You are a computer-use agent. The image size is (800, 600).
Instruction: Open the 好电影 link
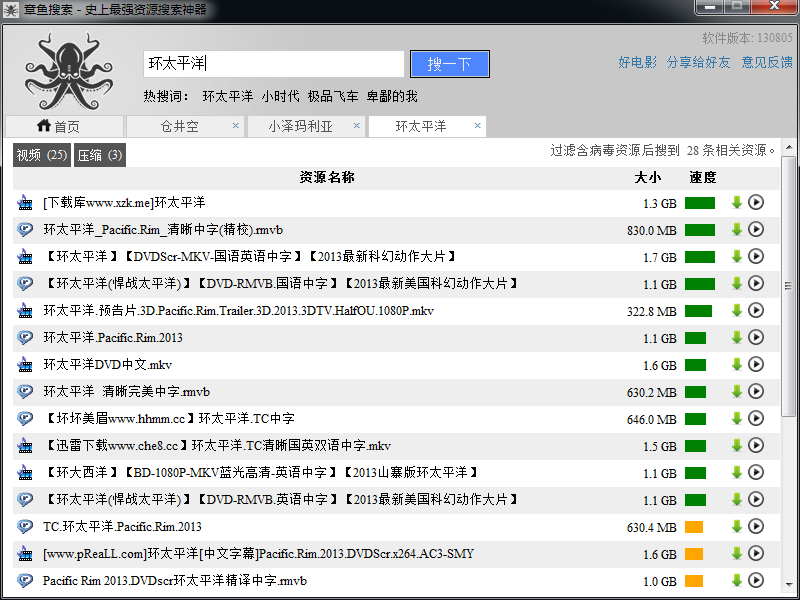click(637, 62)
